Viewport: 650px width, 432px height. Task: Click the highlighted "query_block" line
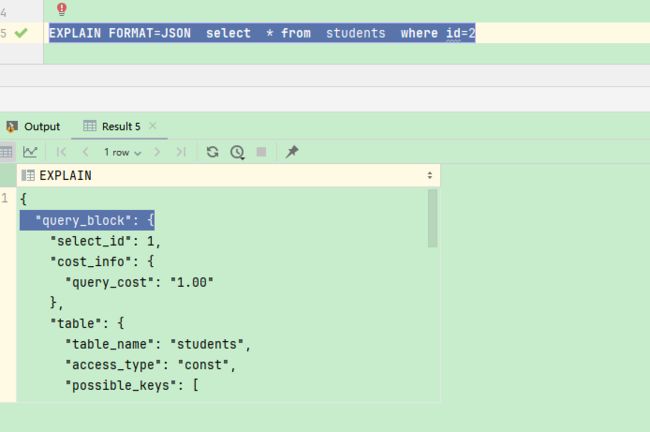(87, 220)
